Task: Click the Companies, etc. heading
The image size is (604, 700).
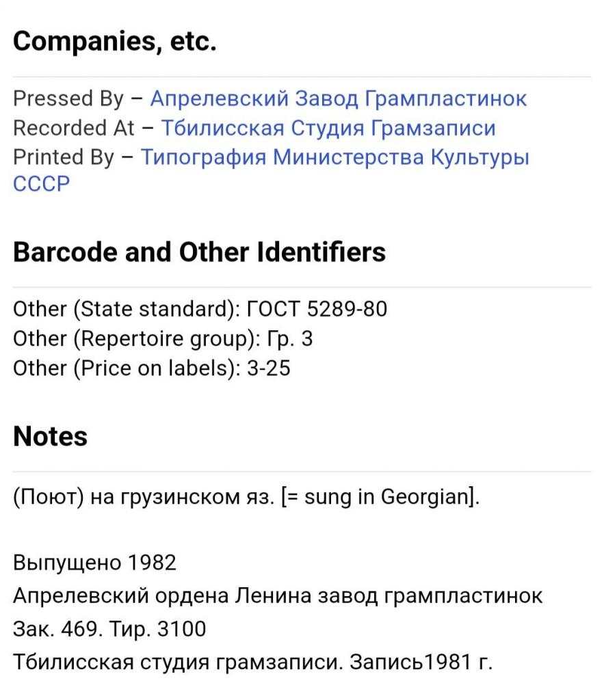Action: pyautogui.click(x=115, y=42)
